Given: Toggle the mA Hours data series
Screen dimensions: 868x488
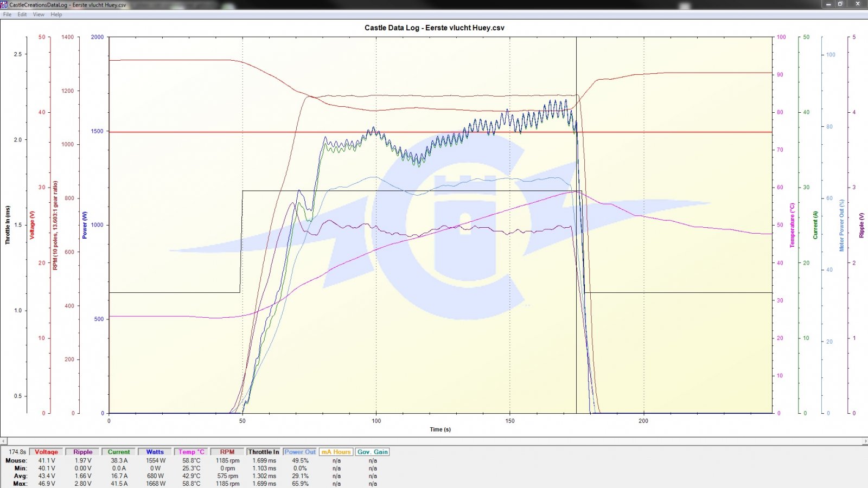Looking at the screenshot, I should point(336,452).
